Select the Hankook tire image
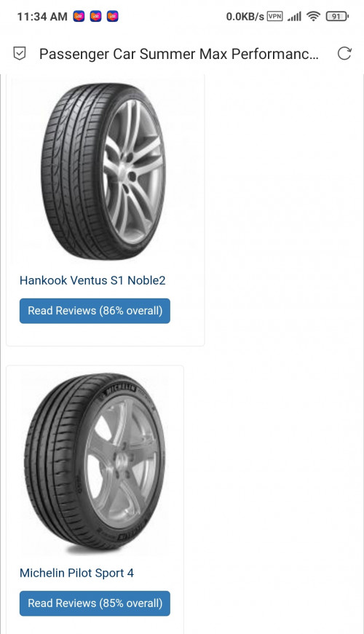 point(103,172)
